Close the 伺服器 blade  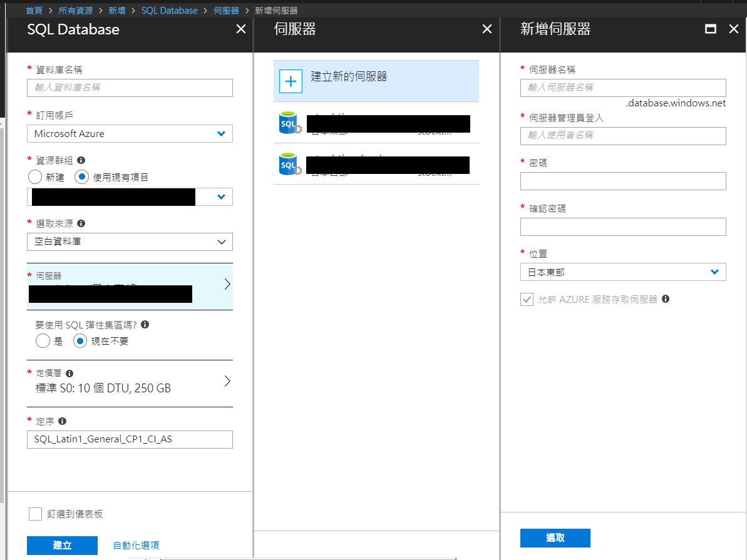click(487, 29)
